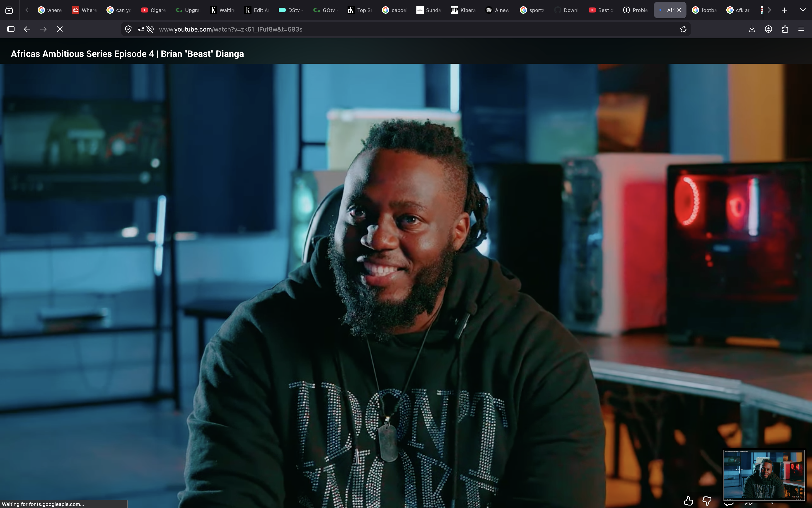This screenshot has width=812, height=508.
Task: Click the 'Waiting for fonts.googleapis.com' status text
Action: coord(43,504)
